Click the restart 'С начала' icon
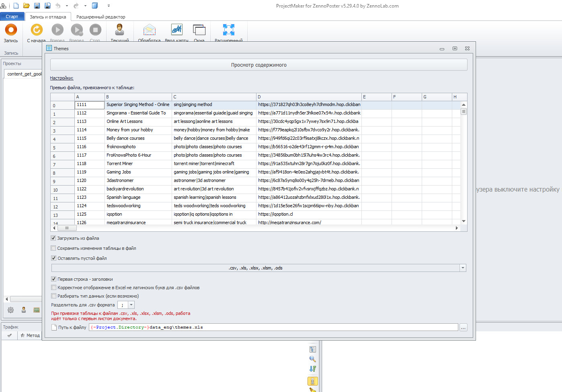Screen dimensions: 562x392 (37, 30)
